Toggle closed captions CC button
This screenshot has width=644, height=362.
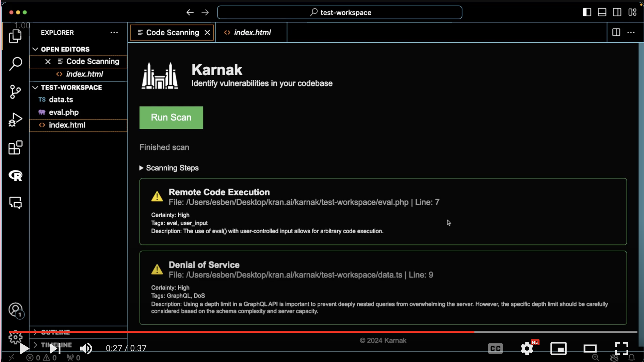(495, 348)
